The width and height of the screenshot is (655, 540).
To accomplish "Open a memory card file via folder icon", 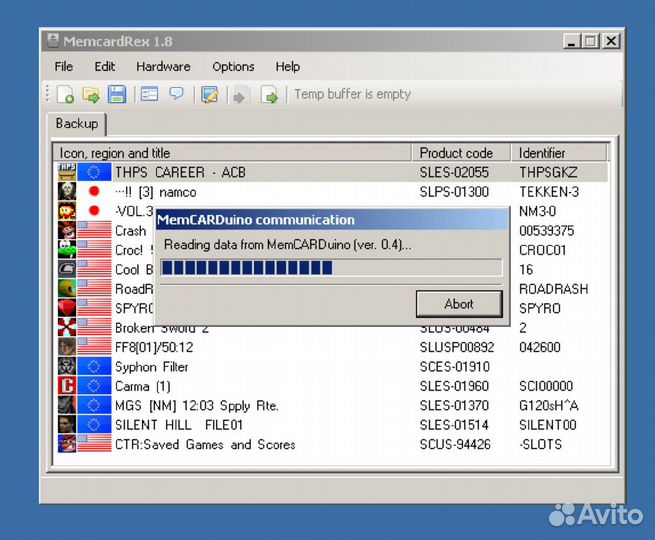I will pyautogui.click(x=91, y=94).
